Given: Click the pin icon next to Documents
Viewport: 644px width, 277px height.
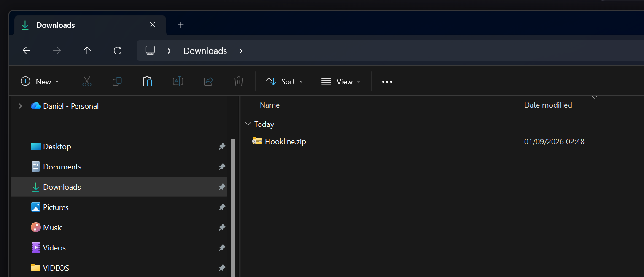Looking at the screenshot, I should tap(222, 167).
